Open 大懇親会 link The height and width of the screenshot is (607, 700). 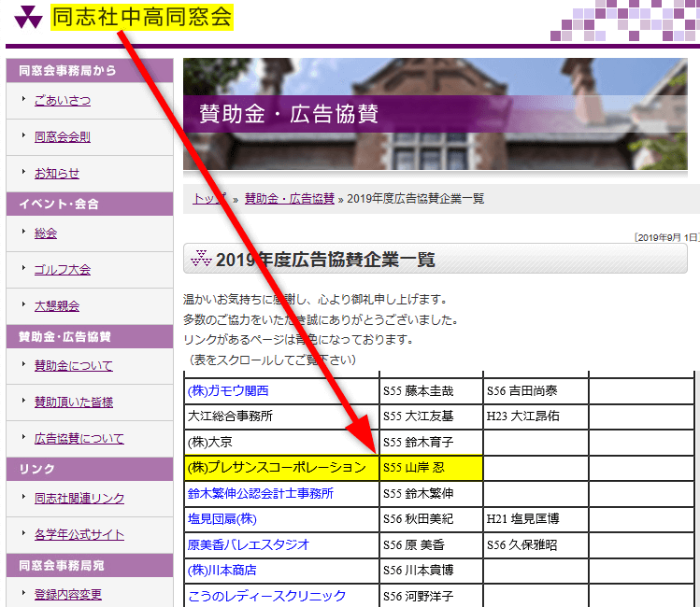pos(57,306)
